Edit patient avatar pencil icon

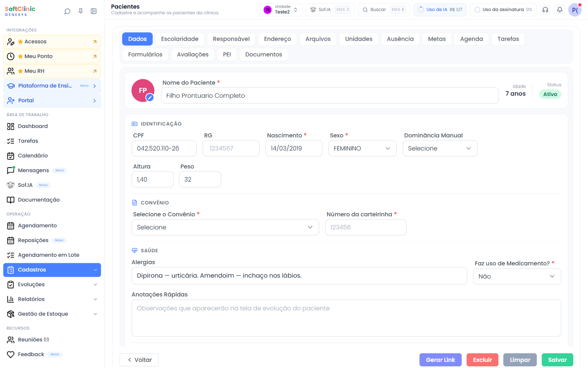[x=150, y=97]
